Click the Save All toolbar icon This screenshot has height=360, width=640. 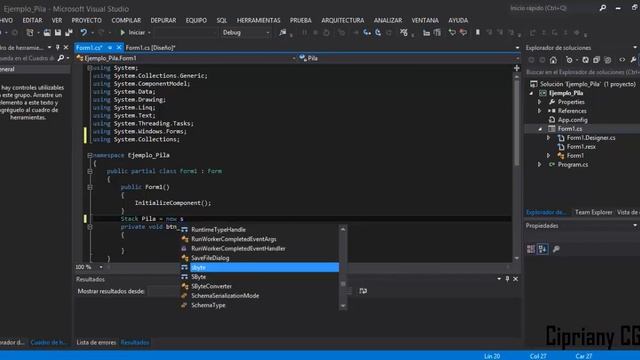coord(69,32)
